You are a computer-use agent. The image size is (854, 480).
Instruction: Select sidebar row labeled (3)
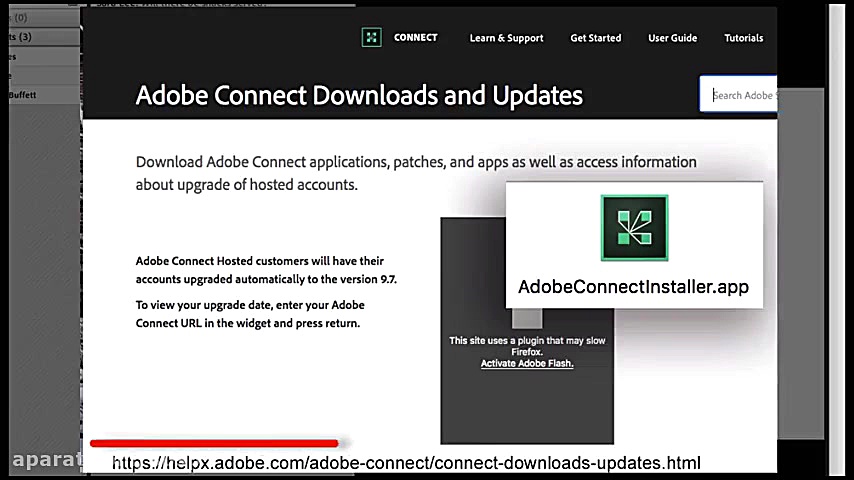[x=44, y=37]
